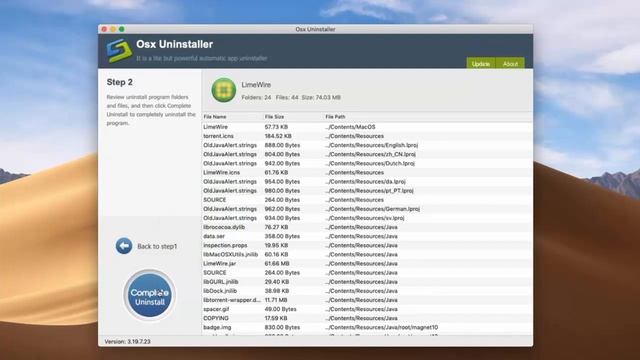Select the data.ser file row
Screen dimensions: 640x360
(x=367, y=236)
